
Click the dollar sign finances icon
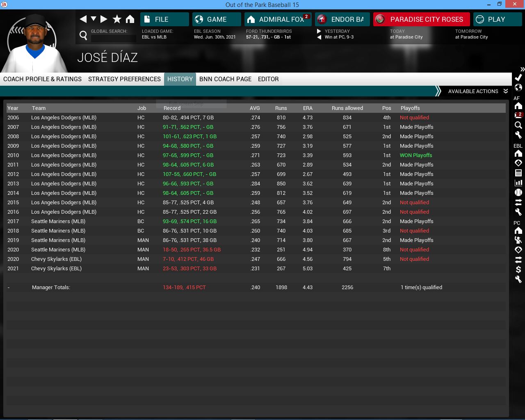pos(518,269)
